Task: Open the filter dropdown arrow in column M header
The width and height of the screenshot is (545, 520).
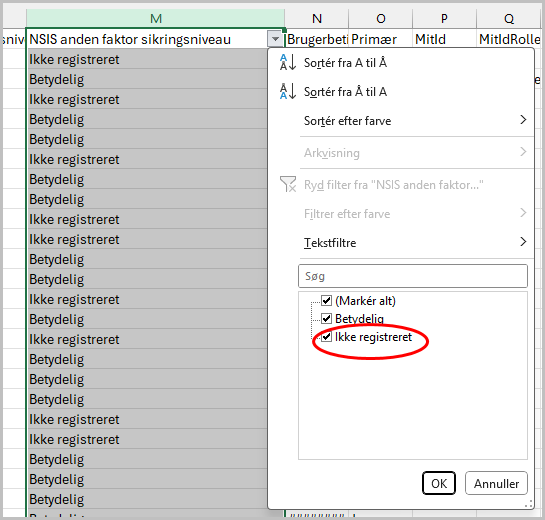Action: 275,39
